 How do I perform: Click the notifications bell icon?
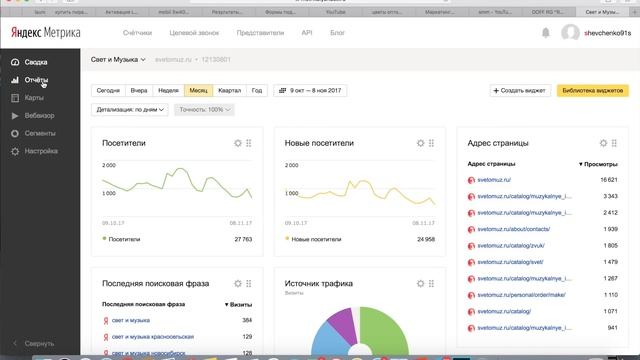[546, 33]
